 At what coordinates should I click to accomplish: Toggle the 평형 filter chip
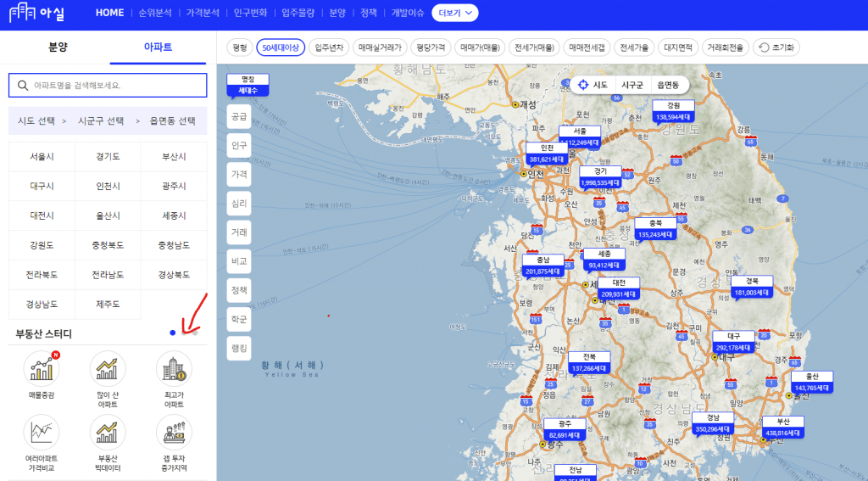[x=240, y=48]
